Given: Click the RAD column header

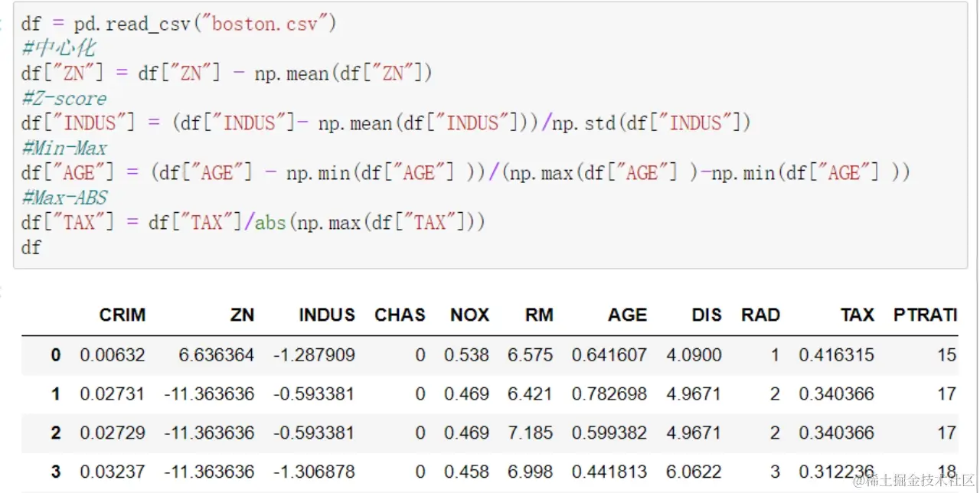Looking at the screenshot, I should (760, 315).
